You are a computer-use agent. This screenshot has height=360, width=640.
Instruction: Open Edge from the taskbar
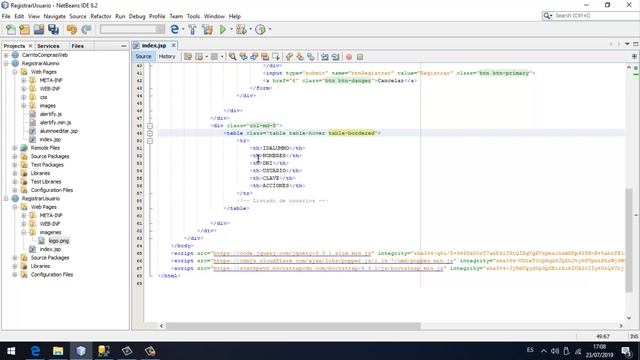(x=35, y=351)
